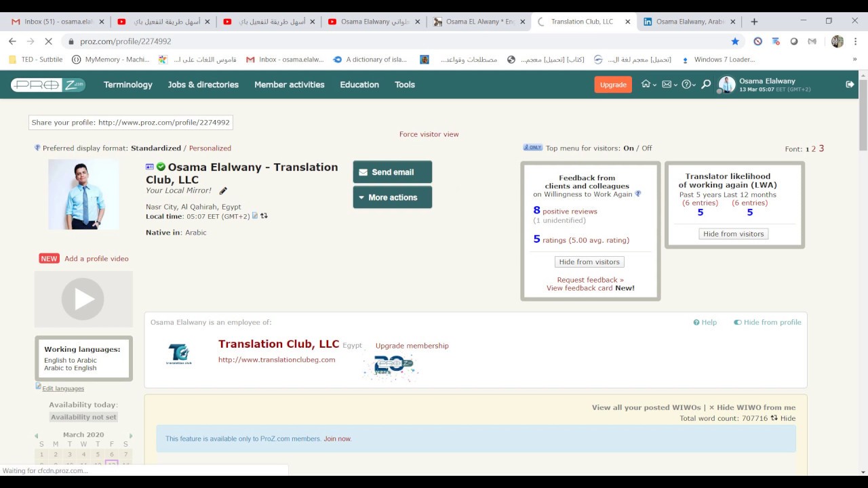Screen dimensions: 868x488
Task: Select font size 3
Action: pyautogui.click(x=821, y=148)
